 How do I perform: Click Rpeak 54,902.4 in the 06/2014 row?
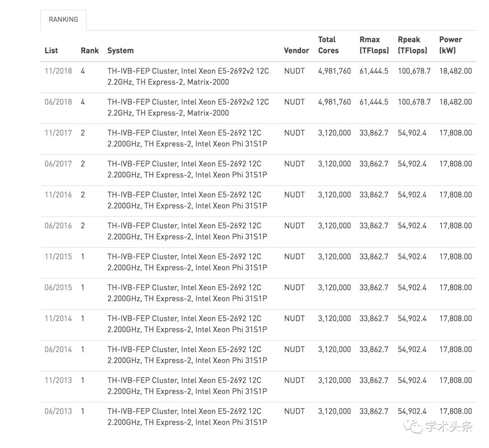click(412, 349)
